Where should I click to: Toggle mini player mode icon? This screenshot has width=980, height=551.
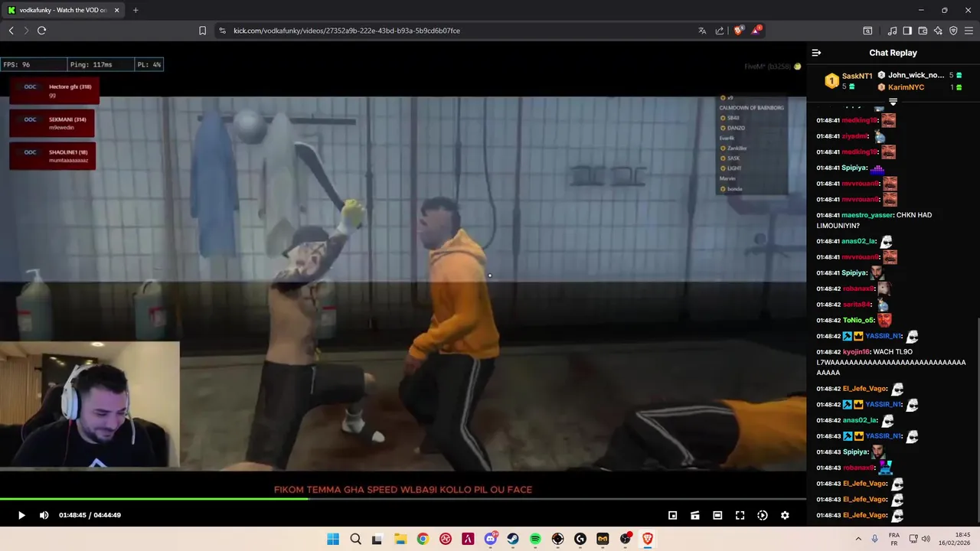(x=672, y=515)
